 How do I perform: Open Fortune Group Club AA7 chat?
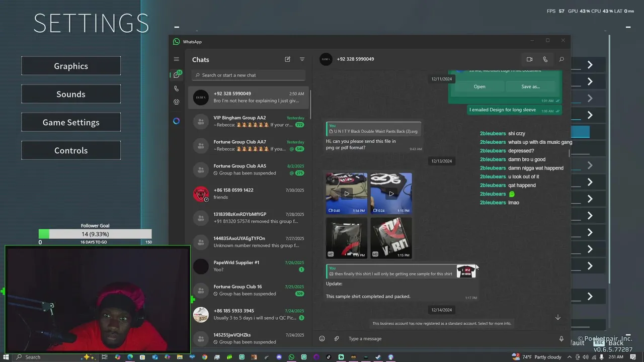[249, 145]
